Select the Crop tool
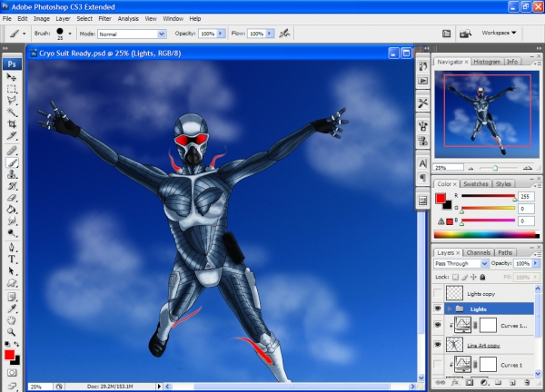Viewport: 545px width, 392px height. click(x=12, y=124)
